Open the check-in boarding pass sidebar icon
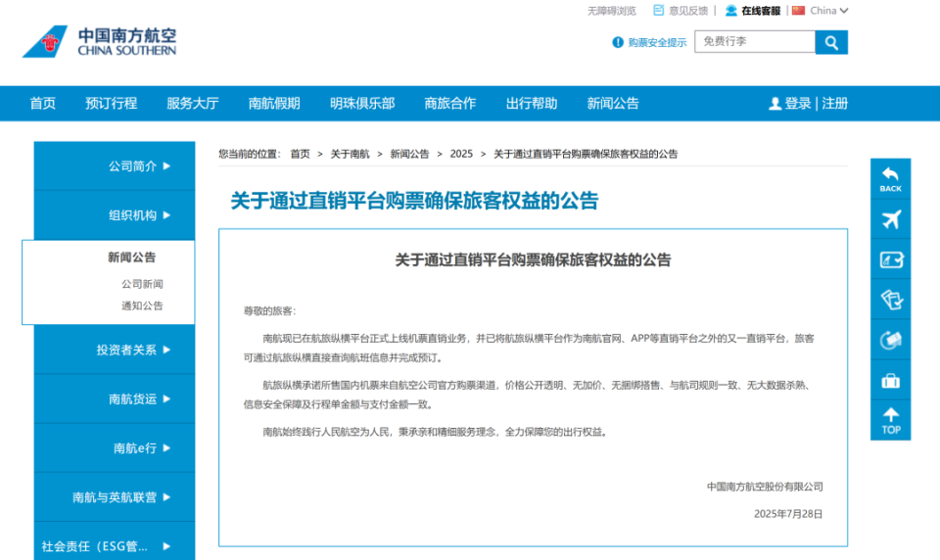The image size is (940, 560). coord(890,259)
